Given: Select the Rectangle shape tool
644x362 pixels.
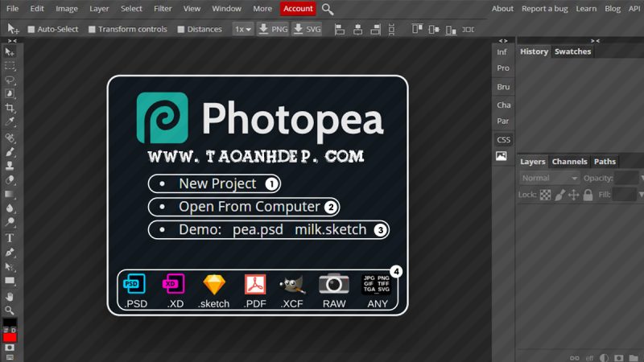Looking at the screenshot, I should tap(10, 281).
